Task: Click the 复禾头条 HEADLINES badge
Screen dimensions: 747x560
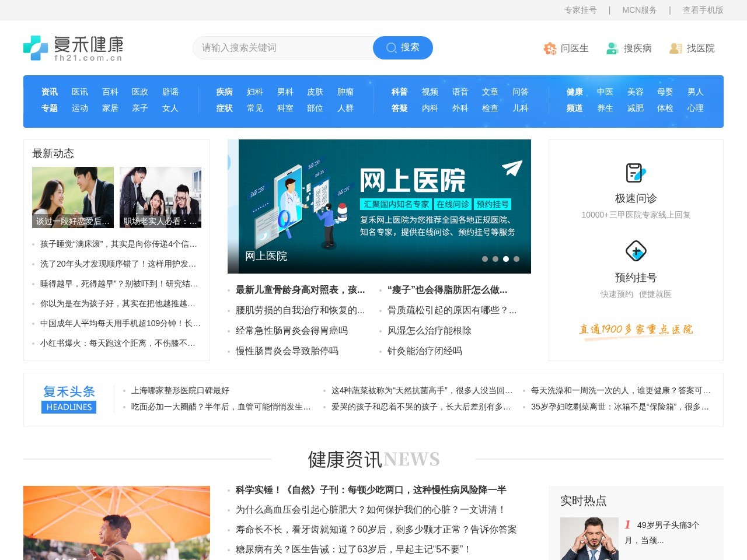Action: (69, 399)
